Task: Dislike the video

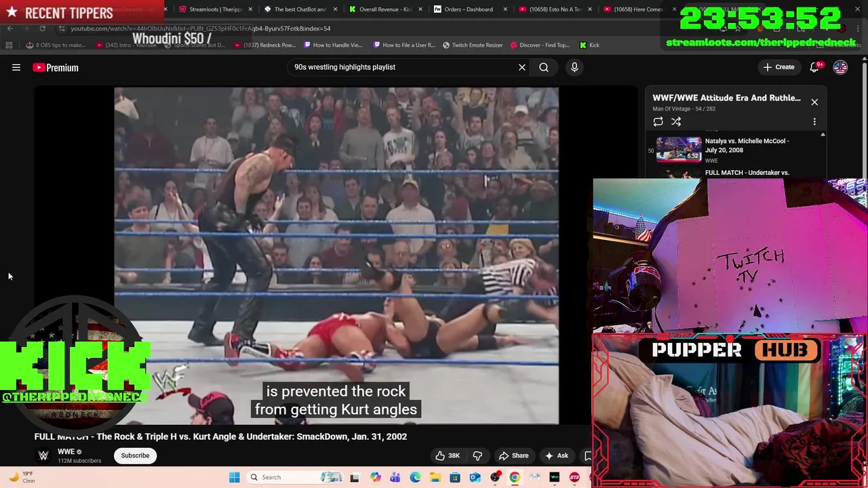Action: pyautogui.click(x=477, y=455)
